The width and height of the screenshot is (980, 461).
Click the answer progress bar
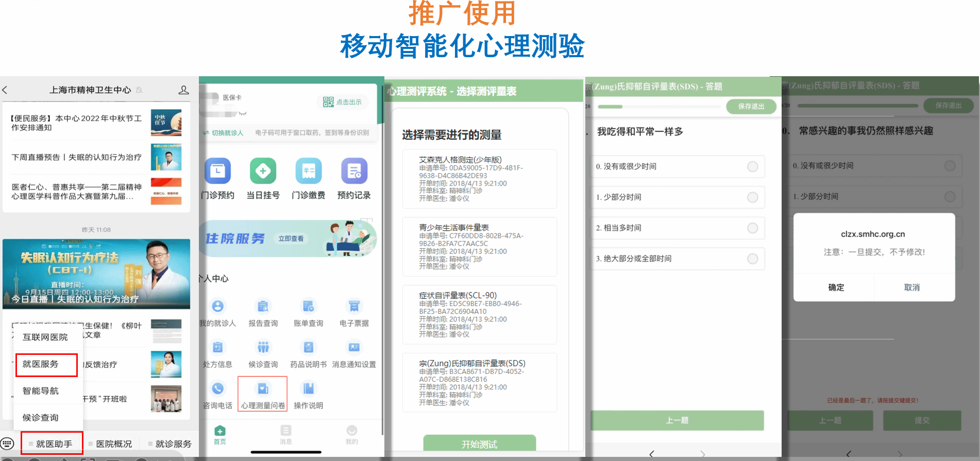[x=659, y=107]
